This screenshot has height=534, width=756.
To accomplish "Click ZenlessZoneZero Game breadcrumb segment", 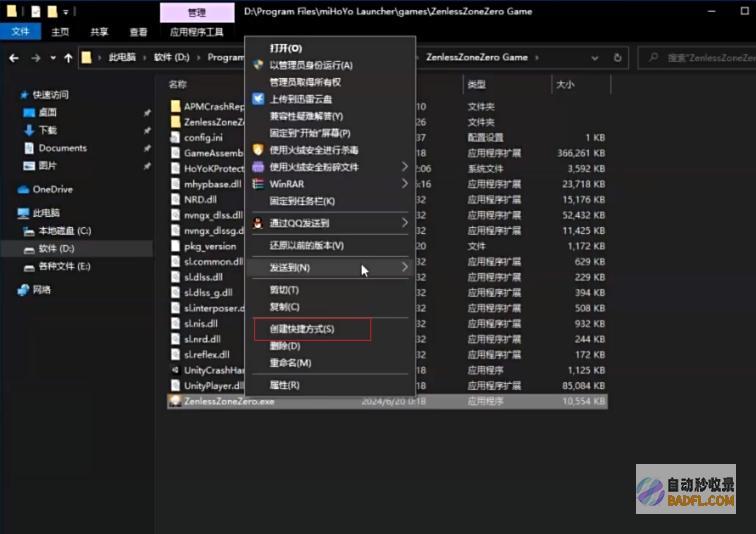I will click(476, 57).
